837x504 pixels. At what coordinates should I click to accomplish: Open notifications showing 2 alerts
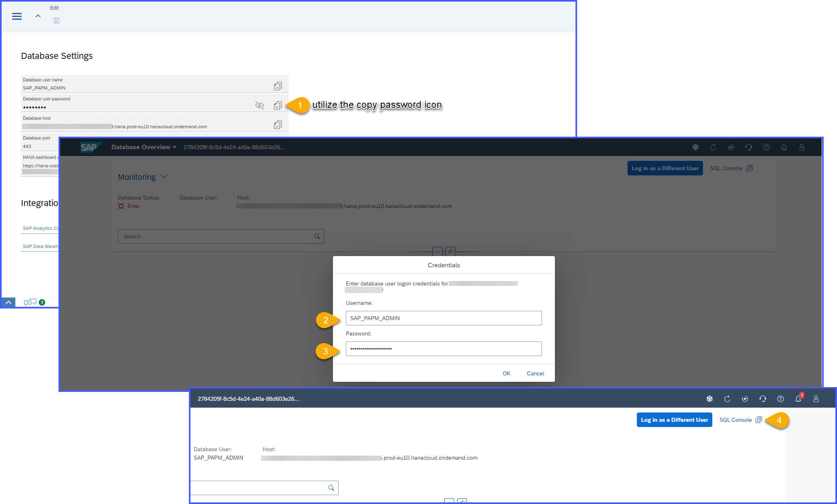[798, 398]
